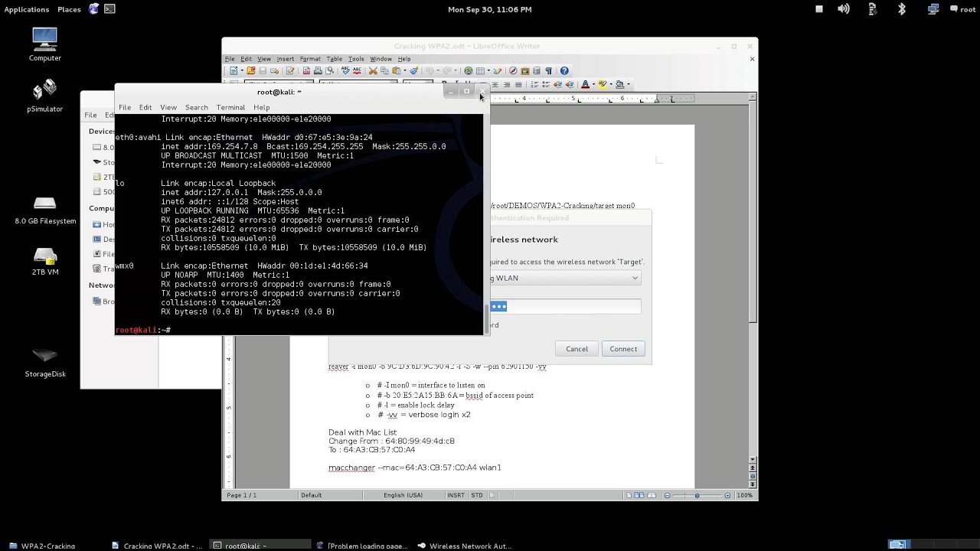Open the Font Color dropdown arrow
This screenshot has height=551, width=980.
point(593,84)
